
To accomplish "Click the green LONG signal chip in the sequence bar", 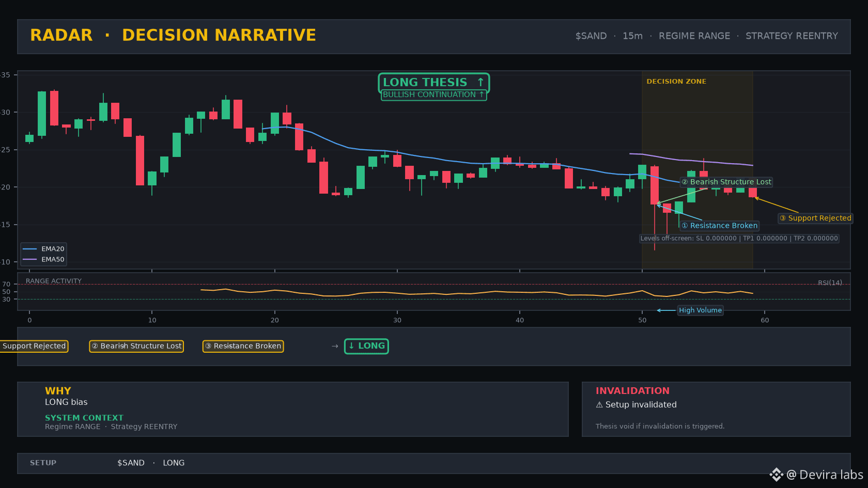I will (366, 346).
